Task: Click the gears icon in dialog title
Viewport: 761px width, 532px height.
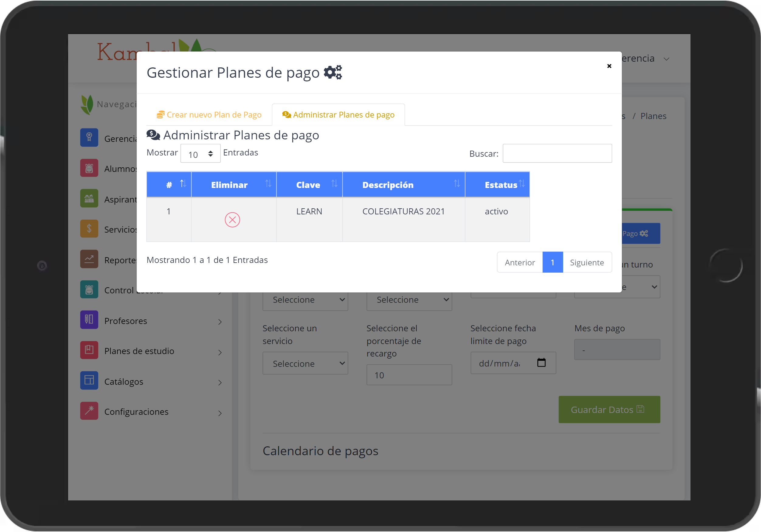Action: click(x=333, y=72)
